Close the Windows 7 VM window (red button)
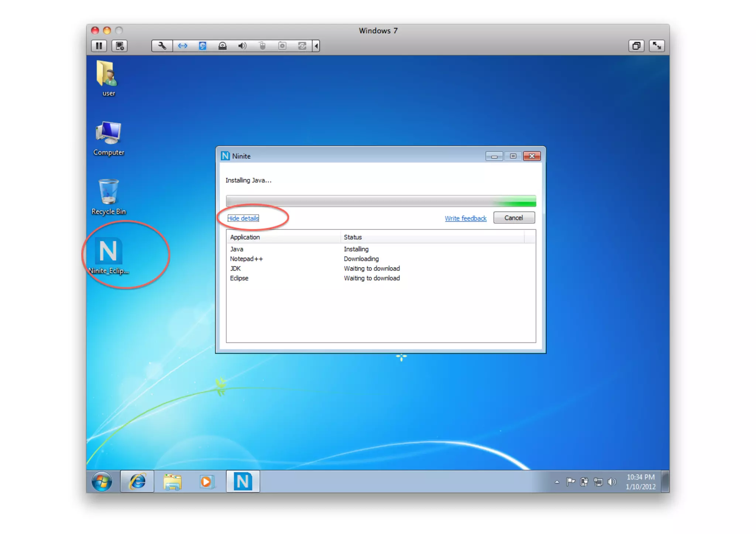Image resolution: width=756 pixels, height=534 pixels. click(95, 30)
